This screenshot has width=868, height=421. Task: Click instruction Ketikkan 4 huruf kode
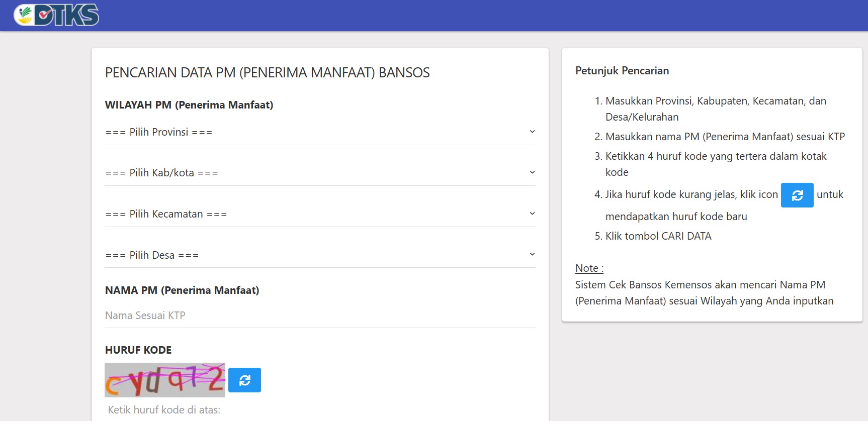click(x=716, y=164)
